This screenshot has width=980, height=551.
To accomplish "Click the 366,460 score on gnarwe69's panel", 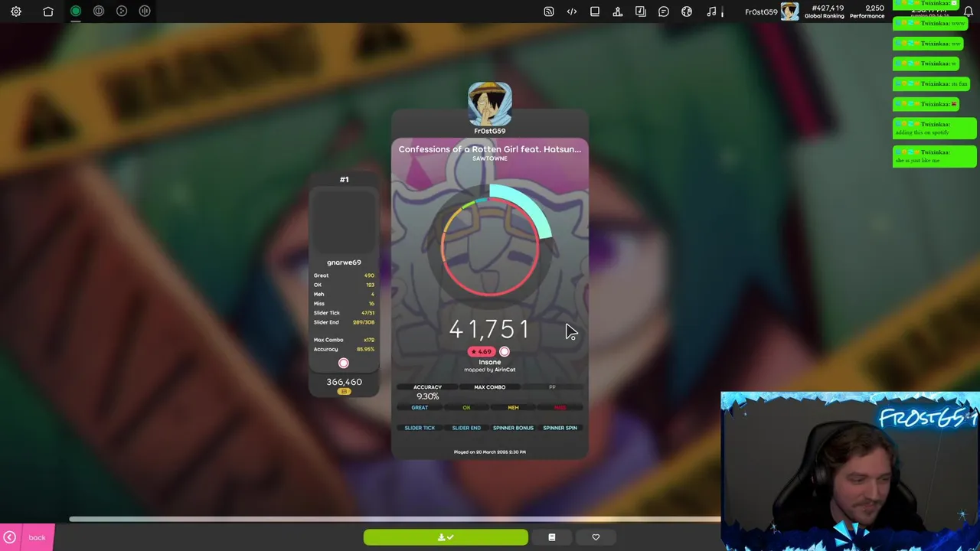I will coord(344,382).
